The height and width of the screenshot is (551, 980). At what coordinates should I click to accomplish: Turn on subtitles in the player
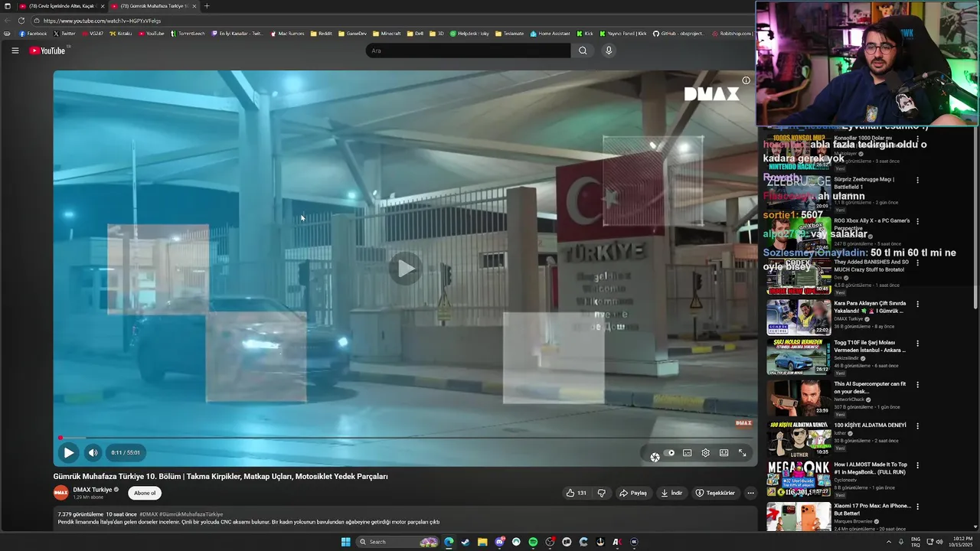(688, 453)
